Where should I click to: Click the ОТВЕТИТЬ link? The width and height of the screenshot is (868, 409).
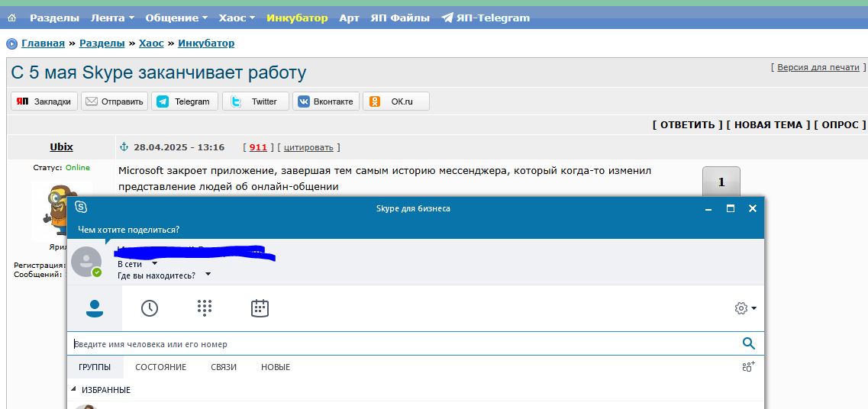point(688,124)
